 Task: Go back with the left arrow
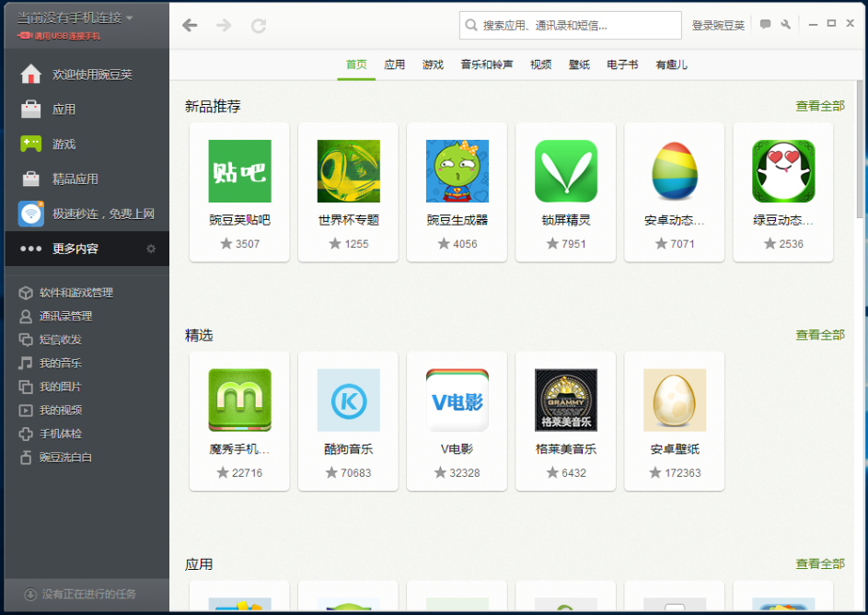click(190, 25)
